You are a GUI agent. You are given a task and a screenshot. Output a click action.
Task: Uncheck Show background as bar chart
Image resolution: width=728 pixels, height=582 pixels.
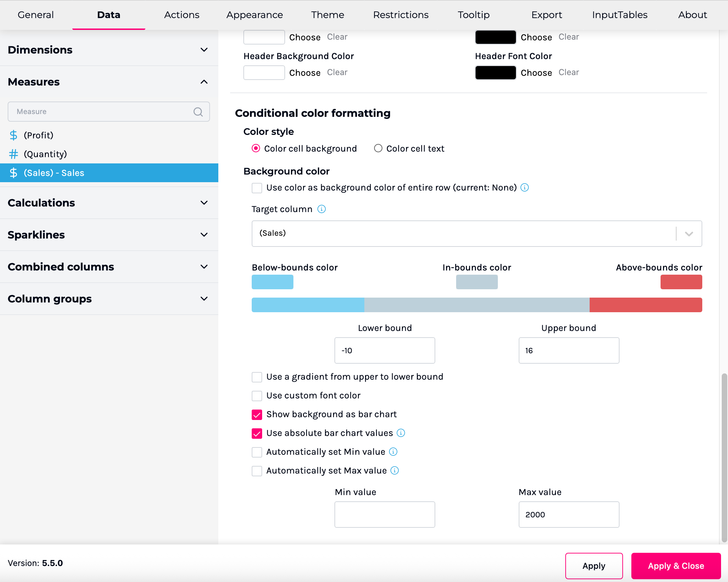point(257,414)
